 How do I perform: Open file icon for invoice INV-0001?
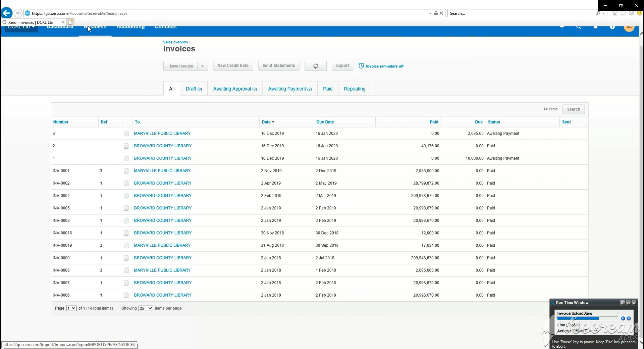pyautogui.click(x=126, y=171)
